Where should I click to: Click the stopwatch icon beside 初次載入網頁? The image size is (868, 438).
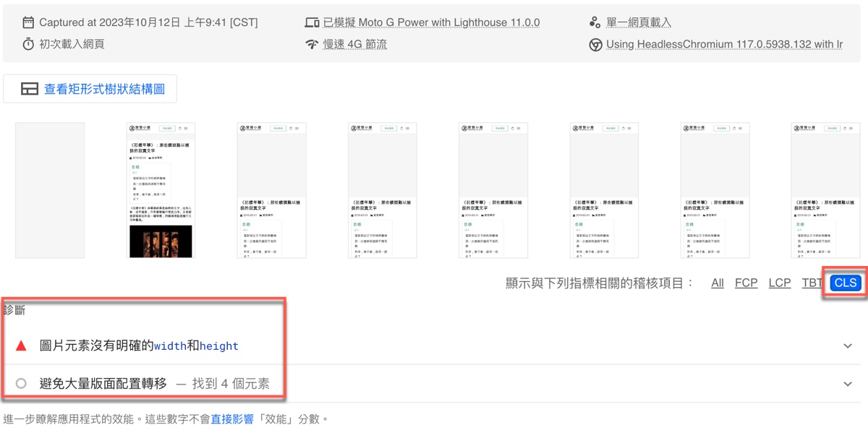pos(28,44)
